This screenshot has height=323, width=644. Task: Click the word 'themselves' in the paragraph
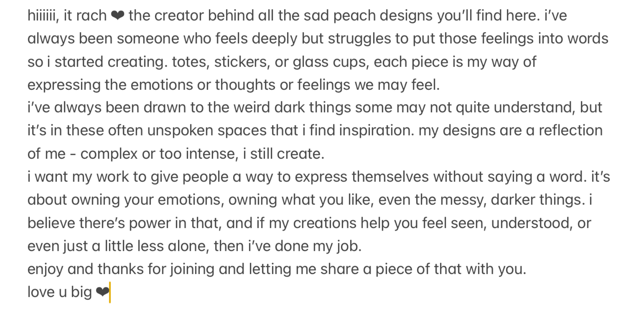390,177
